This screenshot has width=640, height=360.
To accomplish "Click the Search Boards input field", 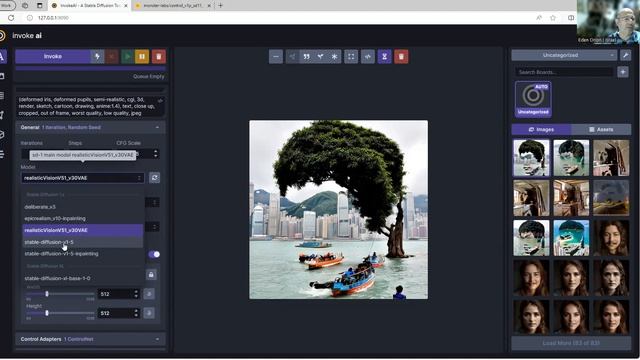I will [x=564, y=72].
